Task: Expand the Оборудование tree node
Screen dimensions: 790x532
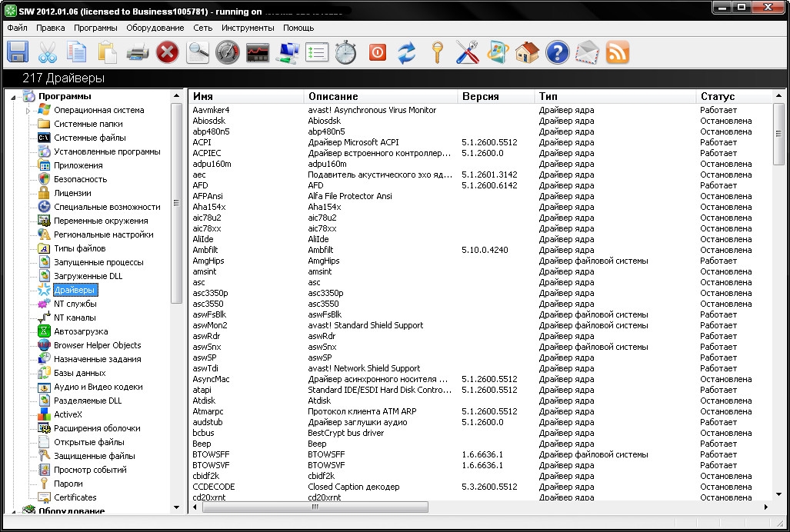Action: pos(13,511)
